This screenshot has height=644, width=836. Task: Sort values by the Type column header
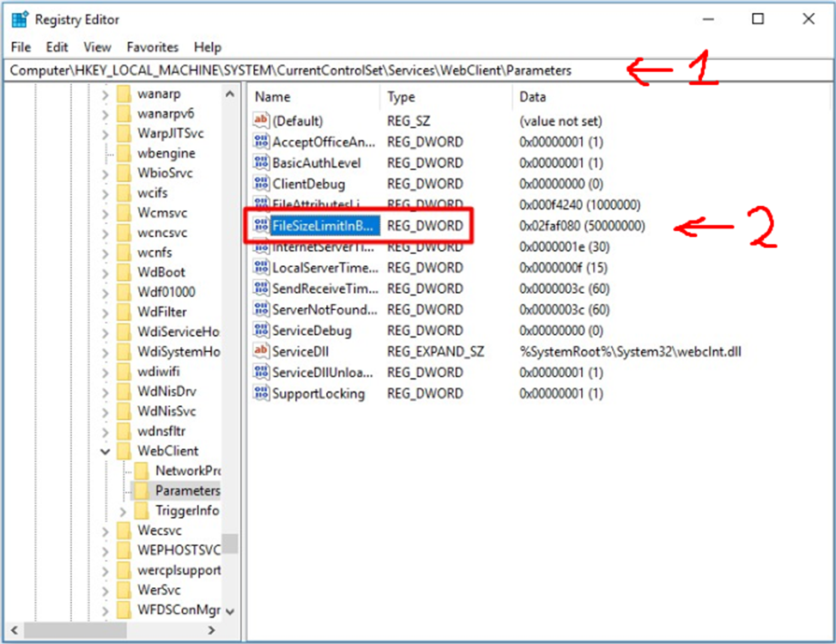445,96
